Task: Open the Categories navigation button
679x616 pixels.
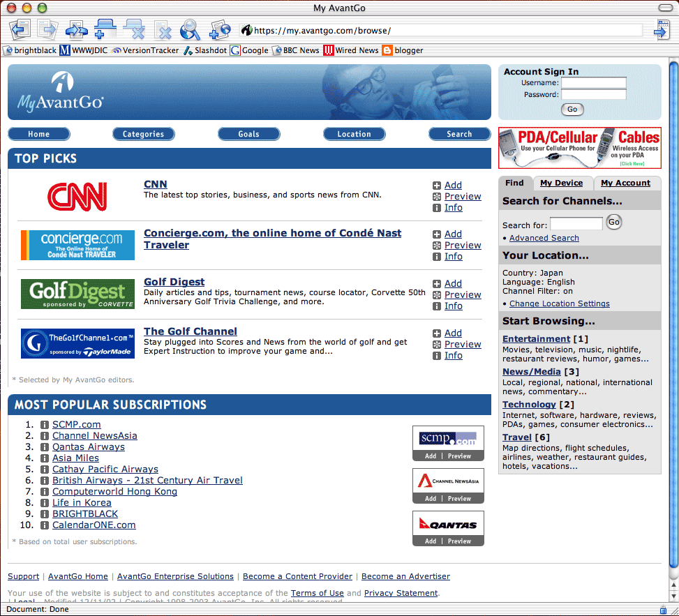Action: click(x=143, y=134)
